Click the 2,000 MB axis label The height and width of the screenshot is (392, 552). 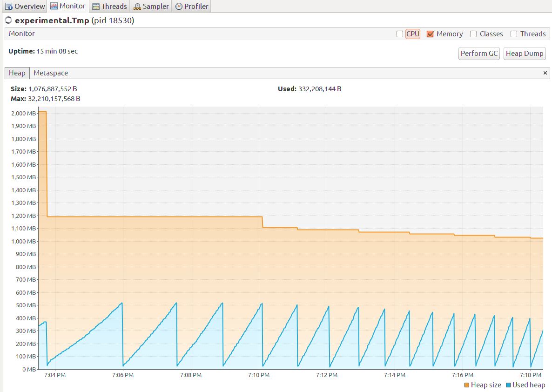[x=24, y=114]
